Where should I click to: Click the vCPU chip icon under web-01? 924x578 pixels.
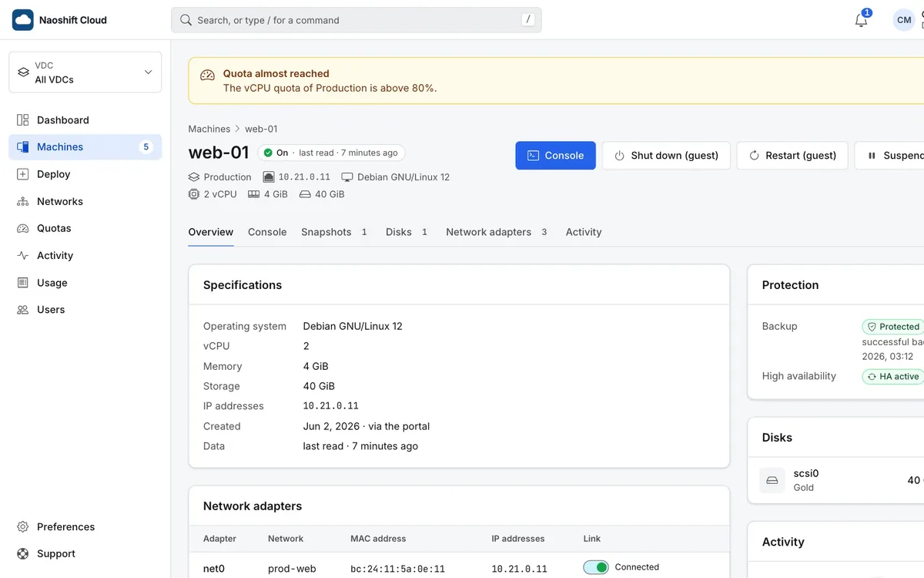click(x=194, y=194)
